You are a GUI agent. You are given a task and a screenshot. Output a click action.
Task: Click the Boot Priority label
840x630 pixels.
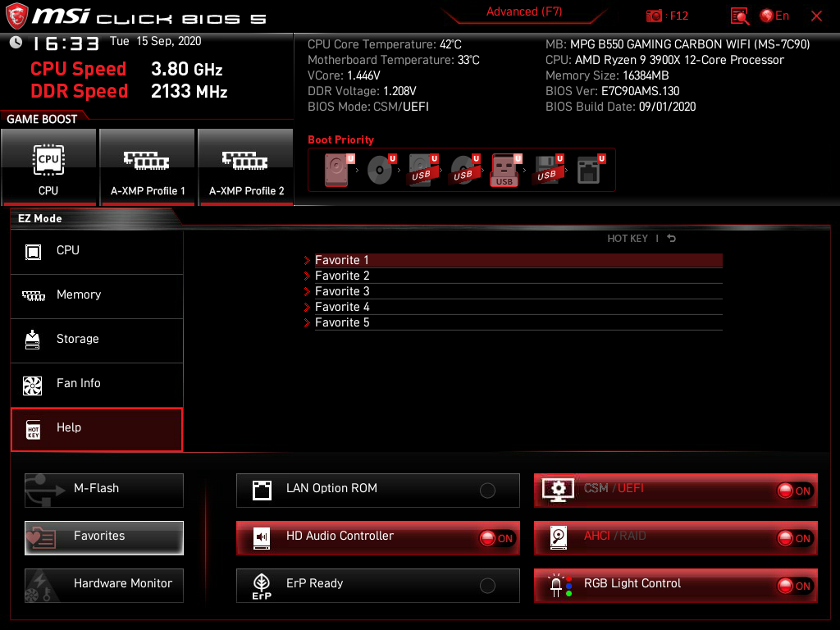coord(340,139)
